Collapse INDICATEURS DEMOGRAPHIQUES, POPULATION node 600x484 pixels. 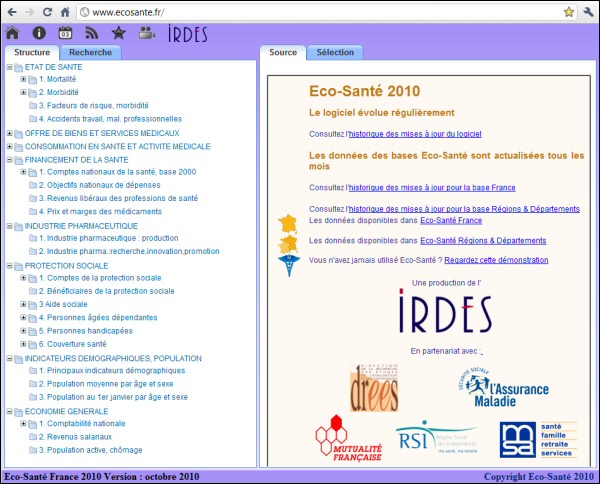tap(10, 359)
